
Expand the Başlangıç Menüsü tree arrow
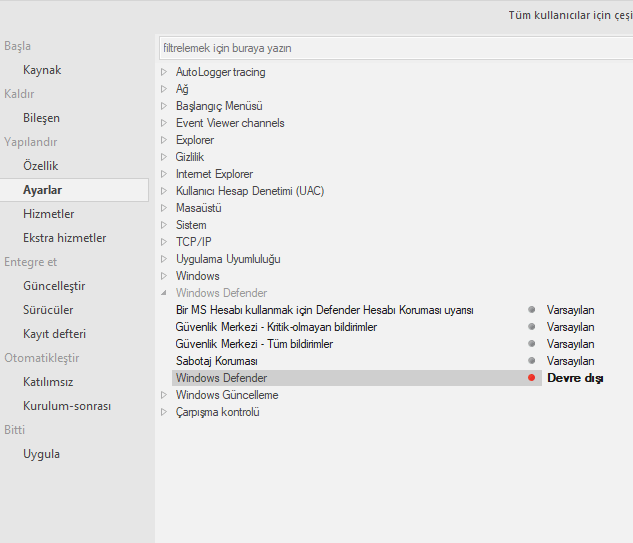164,106
